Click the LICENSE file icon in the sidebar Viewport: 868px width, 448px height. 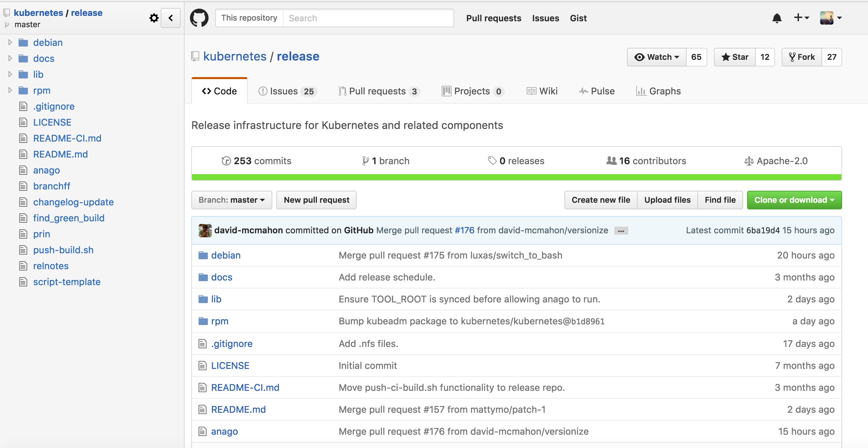23,122
